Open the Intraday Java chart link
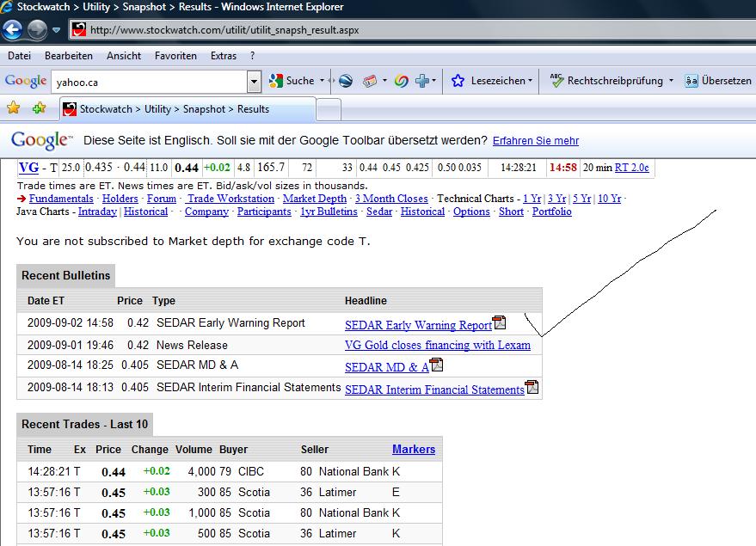The height and width of the screenshot is (546, 756). click(x=97, y=212)
